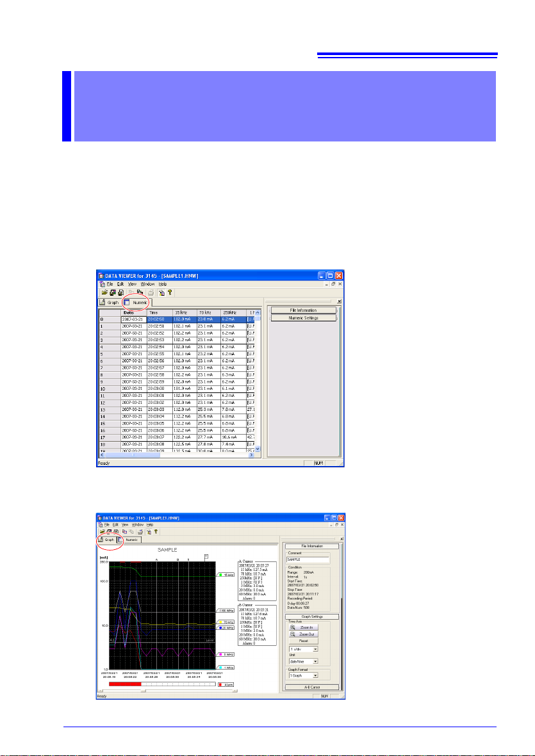The height and width of the screenshot is (756, 535).
Task: Open the Window menu in the Numeric view window
Action: (147, 284)
